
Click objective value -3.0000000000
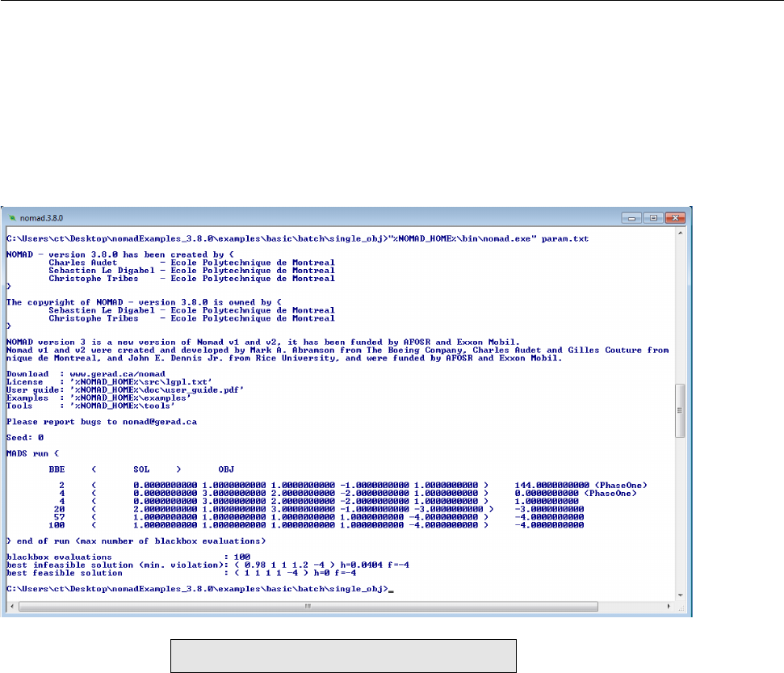tap(549, 509)
